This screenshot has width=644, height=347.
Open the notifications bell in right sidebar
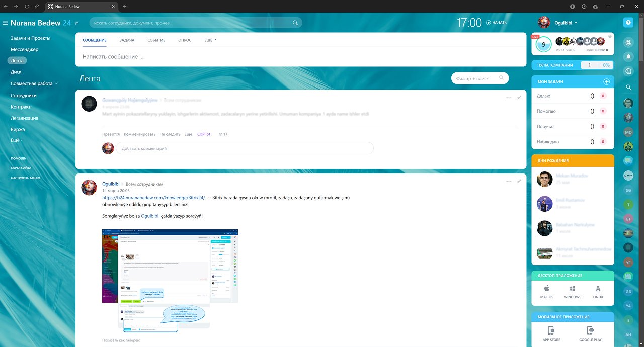(x=628, y=57)
